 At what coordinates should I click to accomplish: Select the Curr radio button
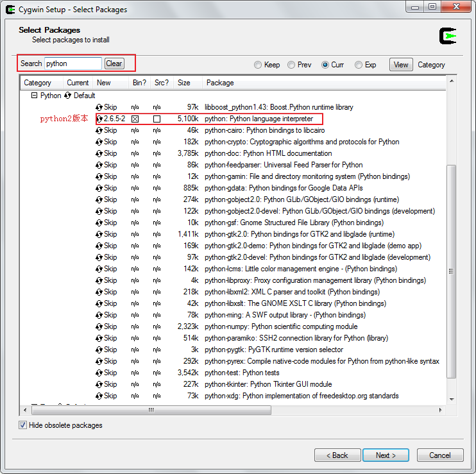click(325, 65)
